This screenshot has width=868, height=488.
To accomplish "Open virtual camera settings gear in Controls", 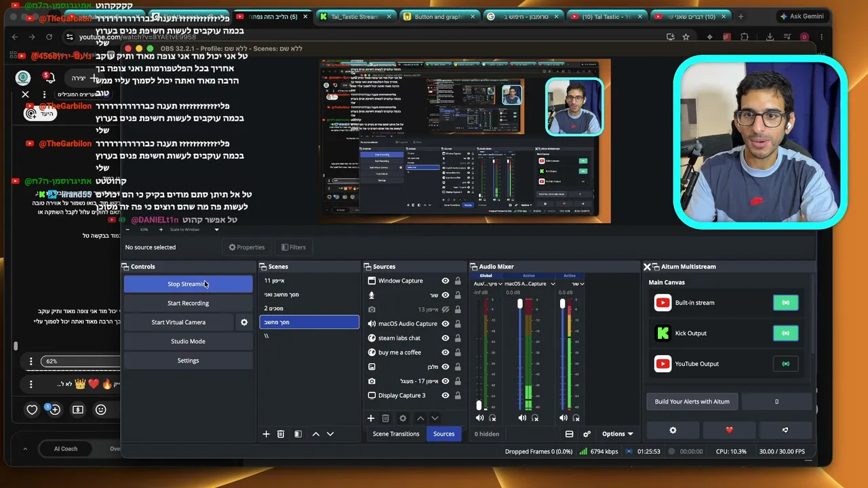I will 244,323.
